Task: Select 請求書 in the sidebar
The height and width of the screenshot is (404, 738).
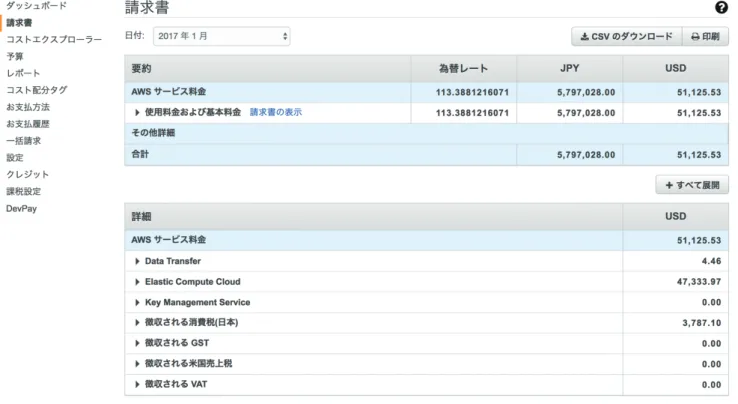Action: pos(19,23)
